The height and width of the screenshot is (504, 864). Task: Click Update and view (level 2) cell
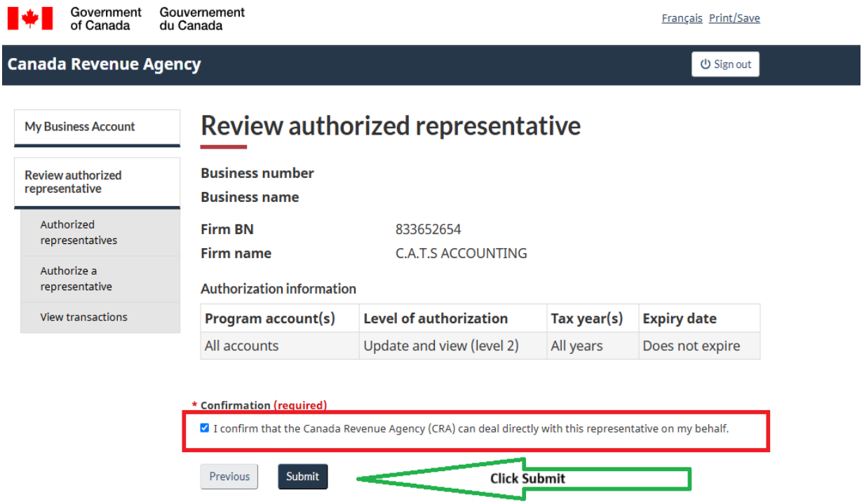tap(453, 346)
